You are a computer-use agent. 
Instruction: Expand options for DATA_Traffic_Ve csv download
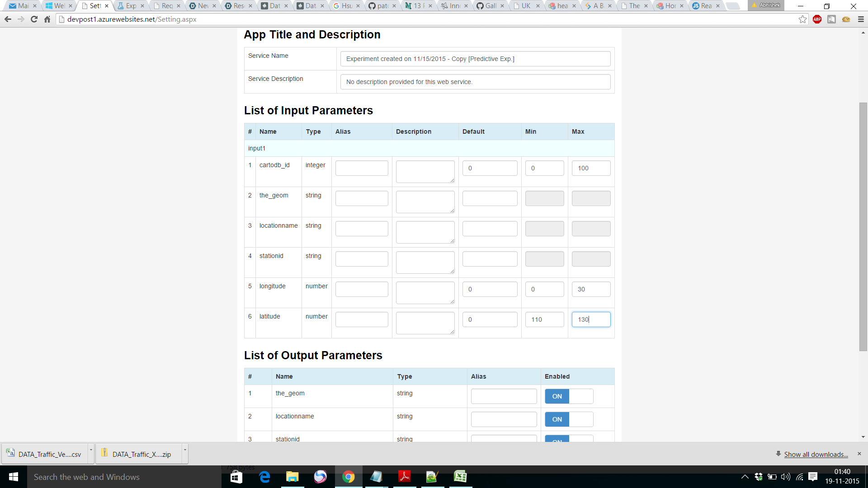click(x=91, y=450)
